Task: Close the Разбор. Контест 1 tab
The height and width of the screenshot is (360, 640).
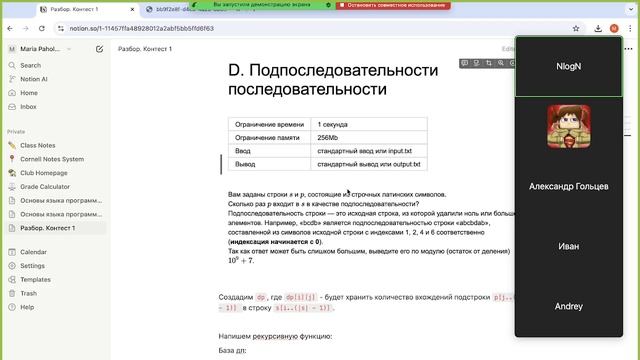Action: pyautogui.click(x=132, y=9)
